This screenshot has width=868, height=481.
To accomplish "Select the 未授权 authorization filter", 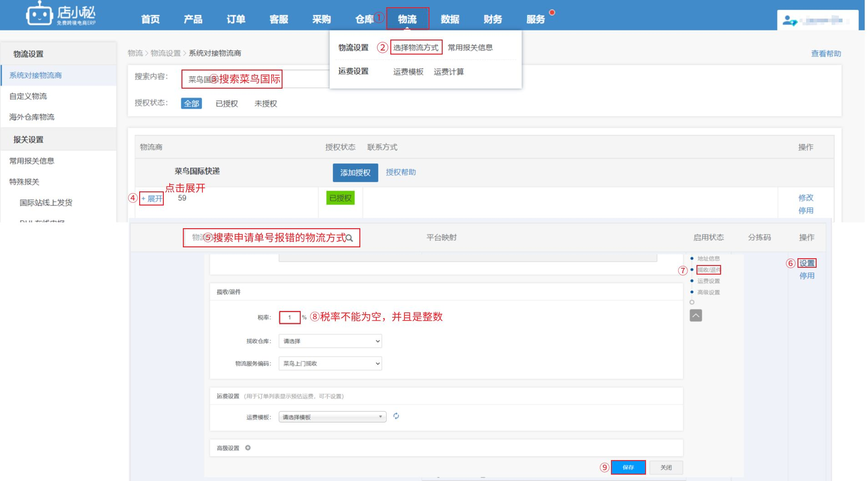I will 266,103.
